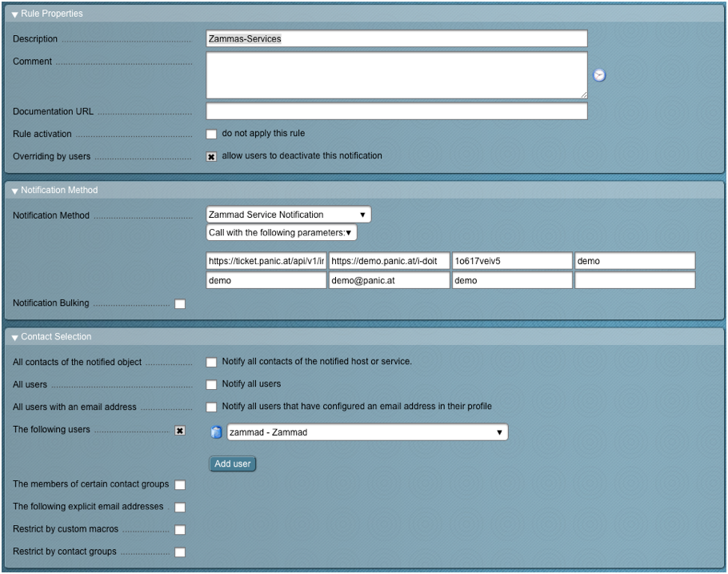Enable 'The following explicit email addresses'

pyautogui.click(x=180, y=507)
